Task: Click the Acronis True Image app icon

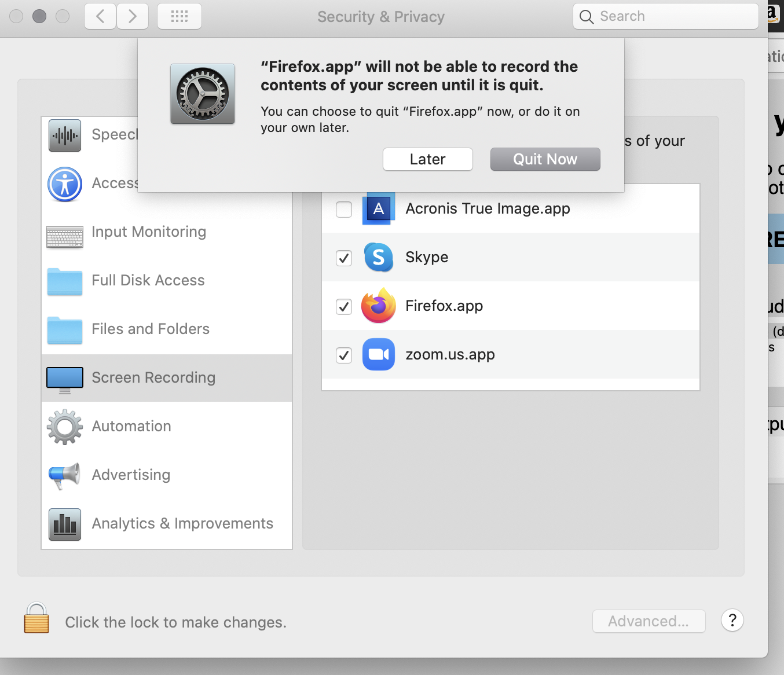Action: pos(379,208)
